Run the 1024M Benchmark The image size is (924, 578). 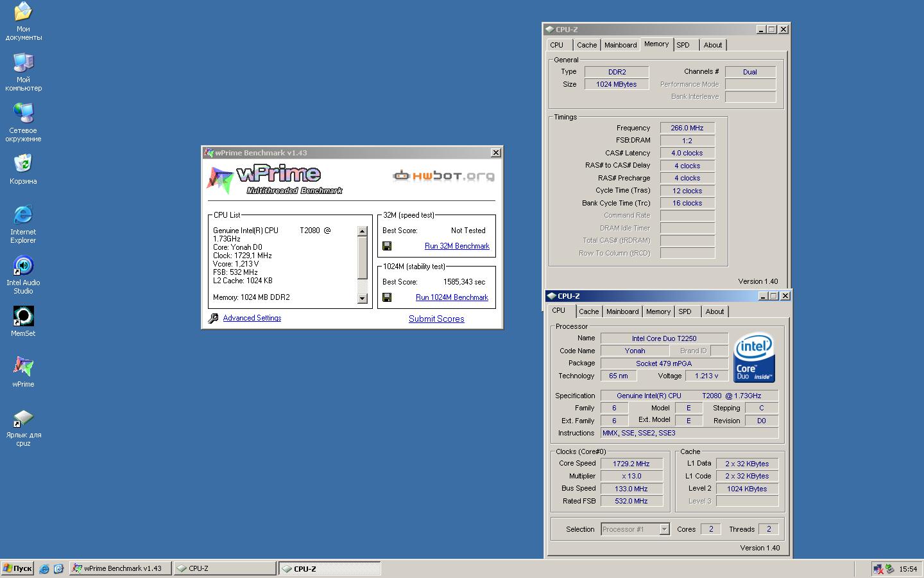click(452, 297)
